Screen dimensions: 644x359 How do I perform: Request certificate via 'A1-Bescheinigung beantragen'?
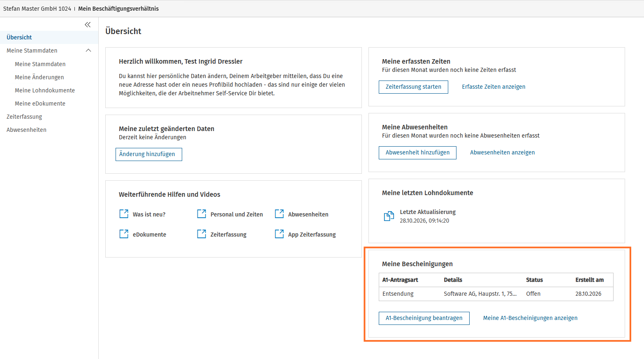[424, 318]
